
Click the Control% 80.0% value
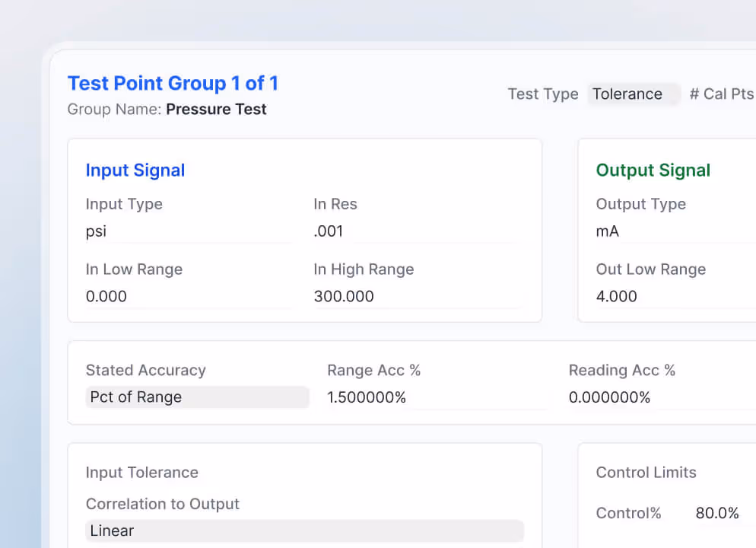coord(717,513)
